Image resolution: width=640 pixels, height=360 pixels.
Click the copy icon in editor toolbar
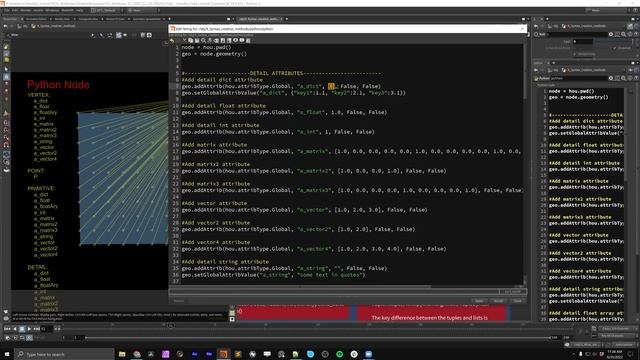coord(191,40)
